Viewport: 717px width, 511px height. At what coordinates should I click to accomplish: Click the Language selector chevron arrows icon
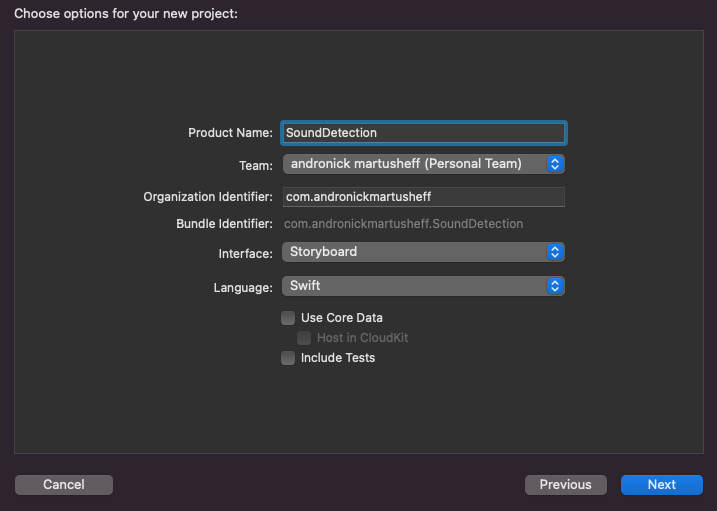pos(556,286)
